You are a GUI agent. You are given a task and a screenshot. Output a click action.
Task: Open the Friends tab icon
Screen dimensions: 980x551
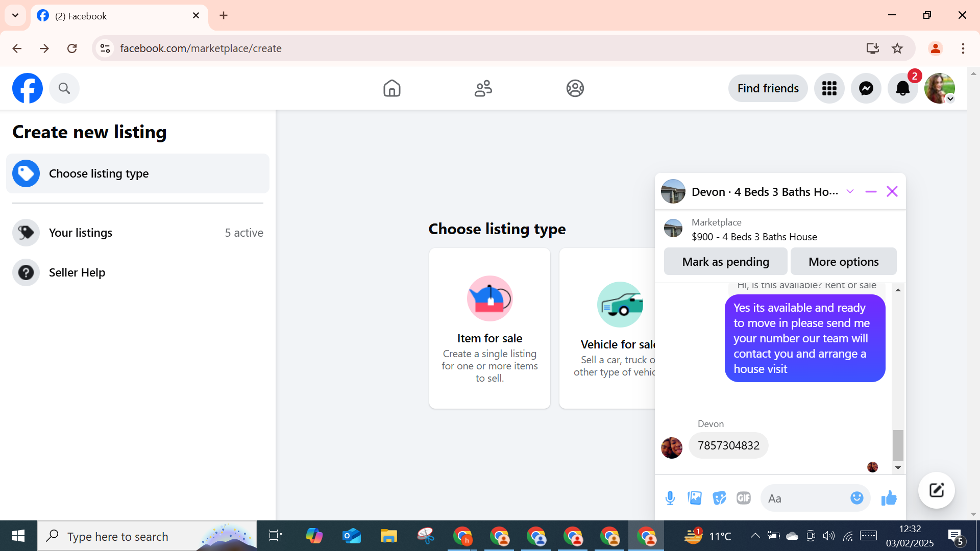[483, 88]
